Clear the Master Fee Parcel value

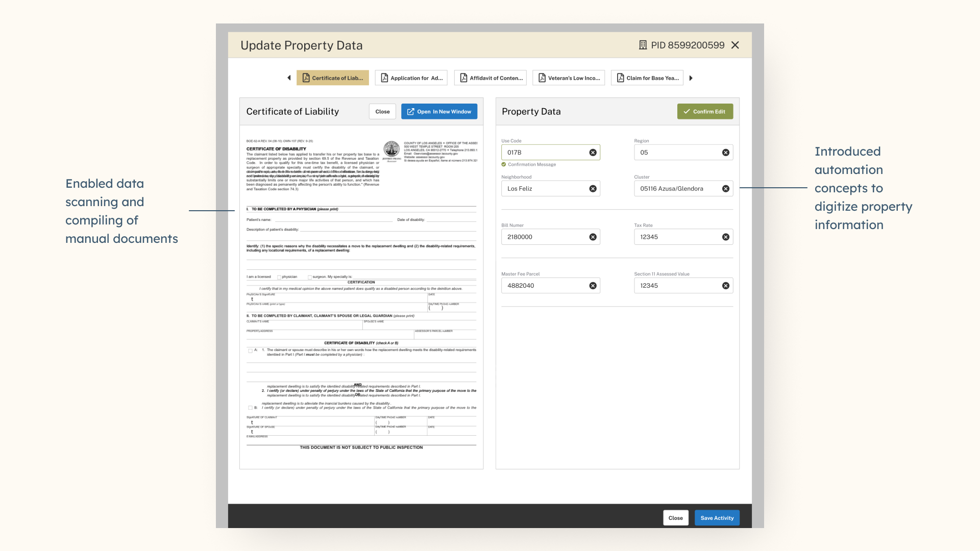(593, 286)
